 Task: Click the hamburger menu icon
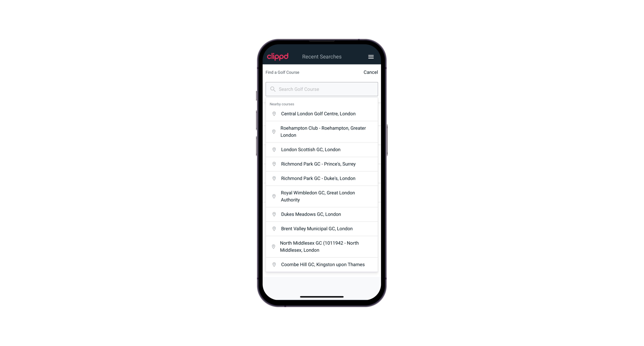(370, 57)
